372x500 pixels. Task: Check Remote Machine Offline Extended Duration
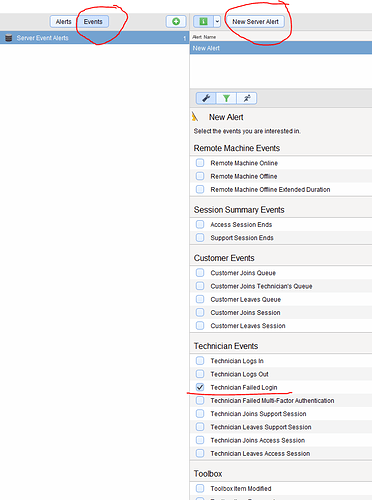pyautogui.click(x=200, y=189)
